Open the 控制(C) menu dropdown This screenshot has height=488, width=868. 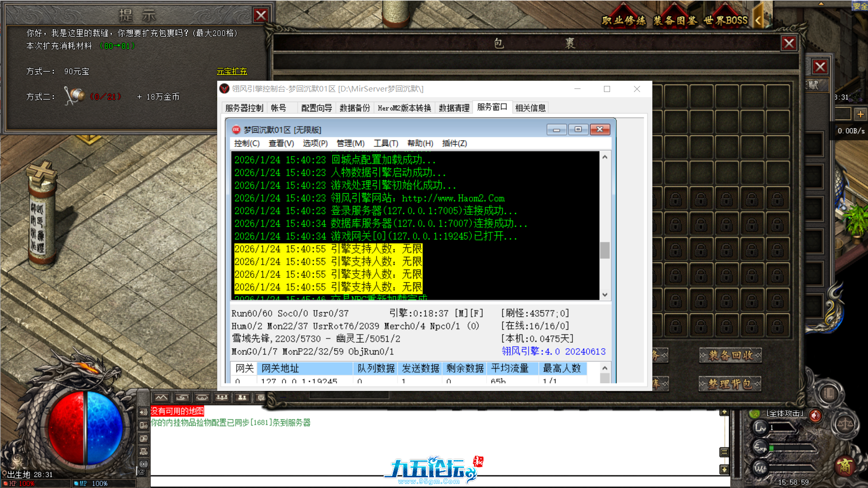point(246,143)
